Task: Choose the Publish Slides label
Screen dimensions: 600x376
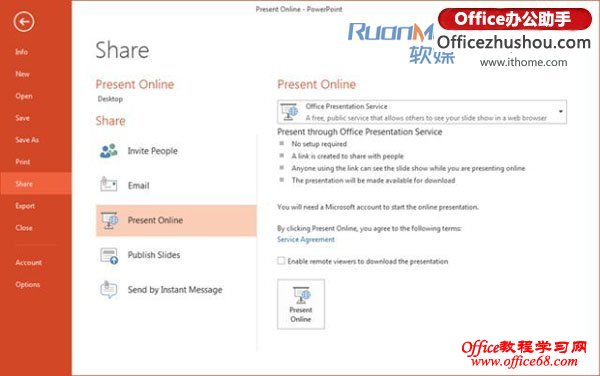Action: tap(154, 255)
